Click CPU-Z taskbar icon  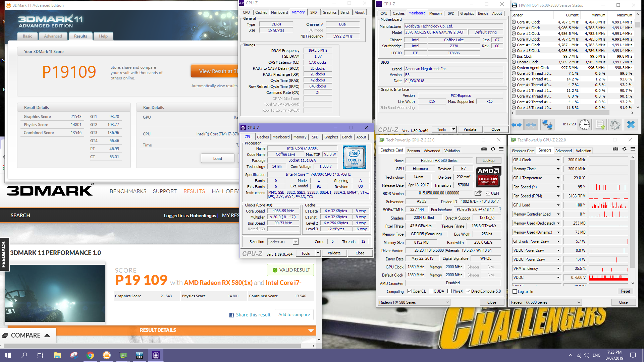point(156,355)
